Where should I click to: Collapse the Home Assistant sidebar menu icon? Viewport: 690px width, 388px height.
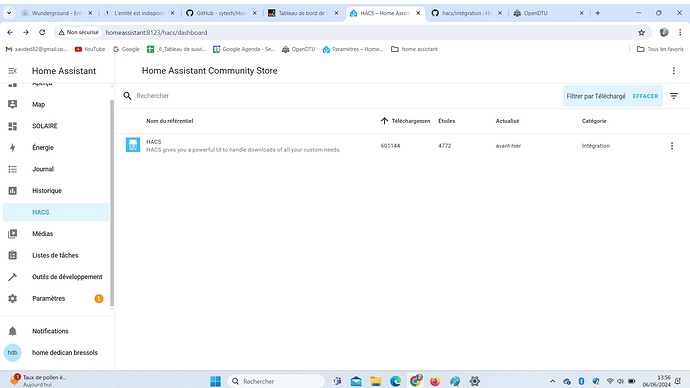click(12, 71)
